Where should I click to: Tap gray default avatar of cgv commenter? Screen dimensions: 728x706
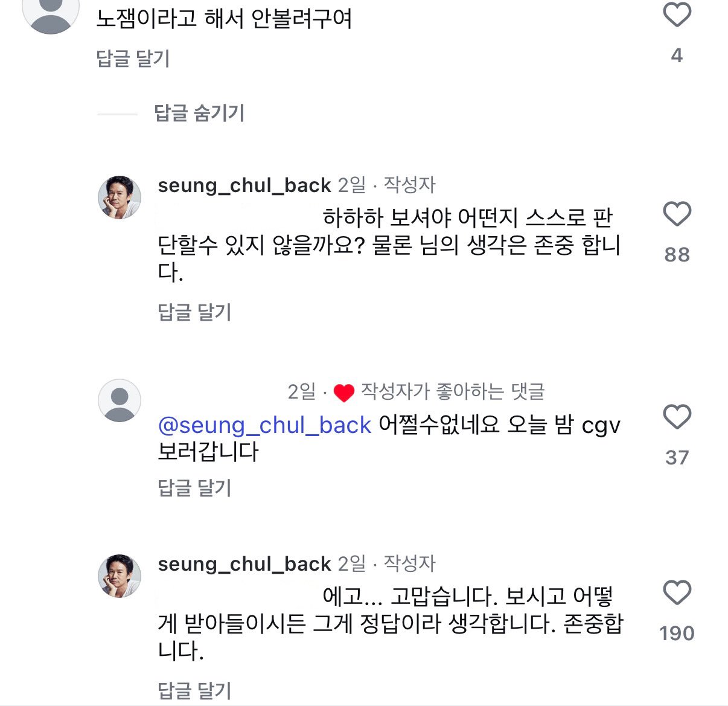tap(120, 400)
